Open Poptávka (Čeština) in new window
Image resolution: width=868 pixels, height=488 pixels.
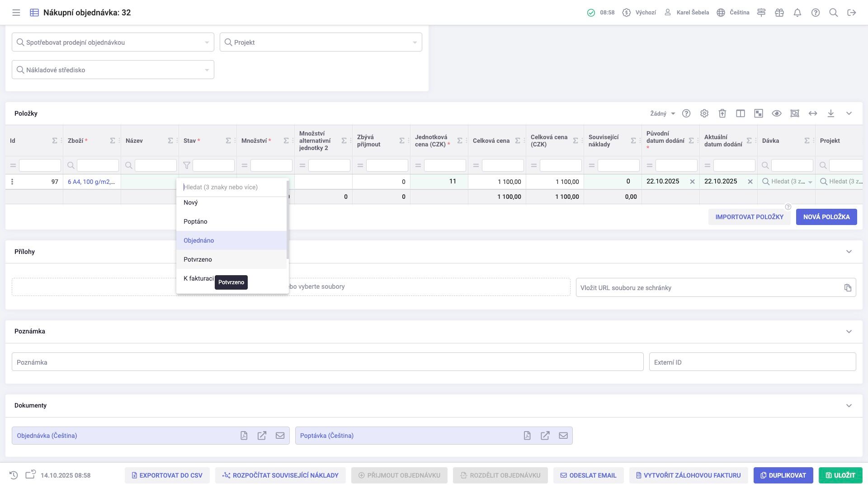coord(545,436)
